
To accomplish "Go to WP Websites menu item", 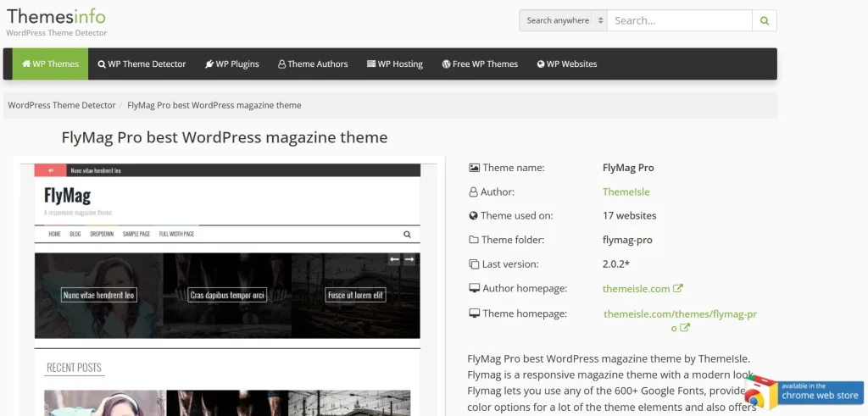I will 567,64.
